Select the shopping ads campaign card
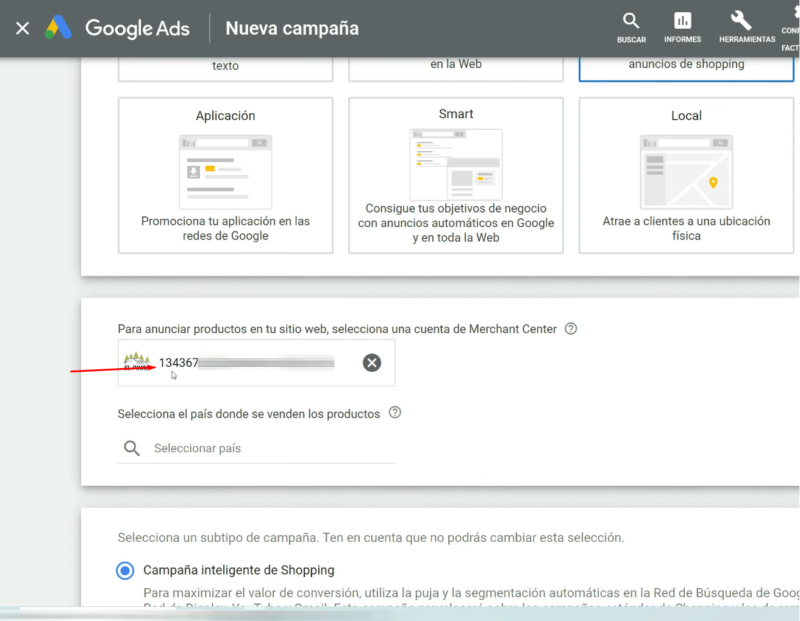Image resolution: width=800 pixels, height=621 pixels. point(686,68)
